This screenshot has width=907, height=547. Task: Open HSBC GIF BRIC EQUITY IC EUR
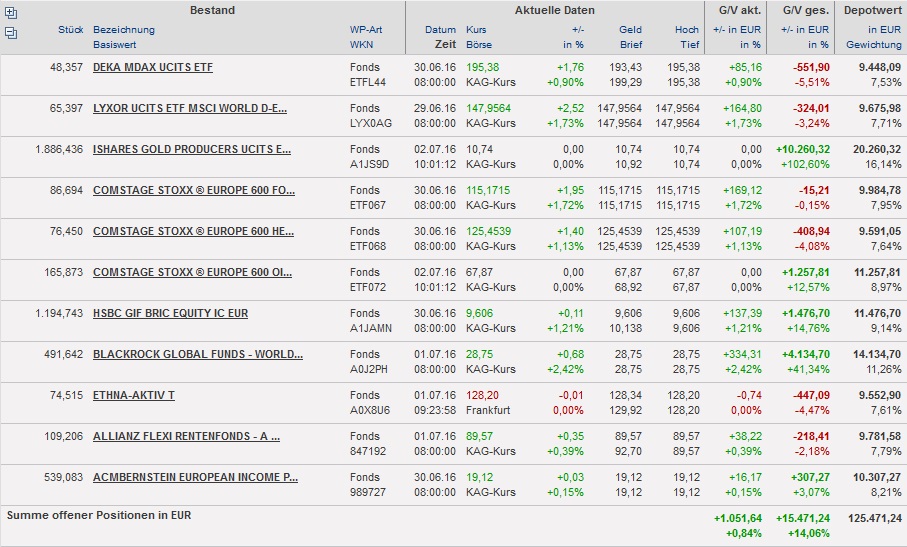coord(170,313)
